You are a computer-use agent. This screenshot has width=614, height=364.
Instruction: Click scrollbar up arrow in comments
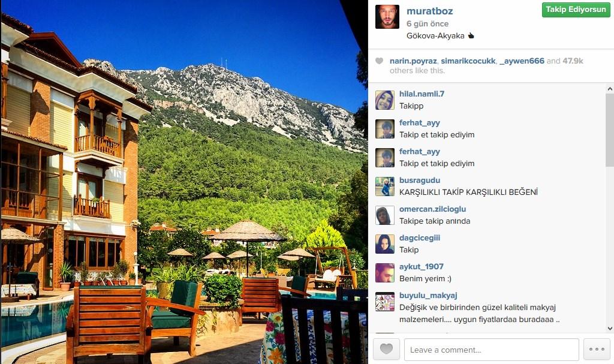(610, 89)
